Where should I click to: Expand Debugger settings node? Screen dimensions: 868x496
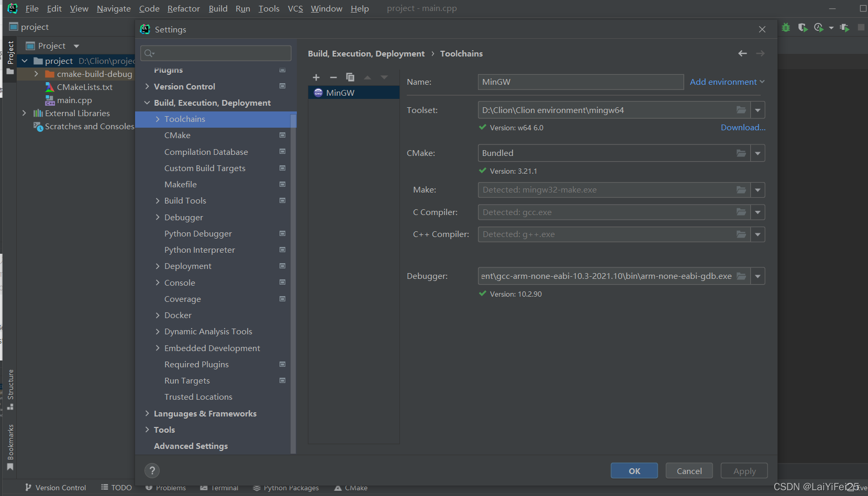click(158, 217)
